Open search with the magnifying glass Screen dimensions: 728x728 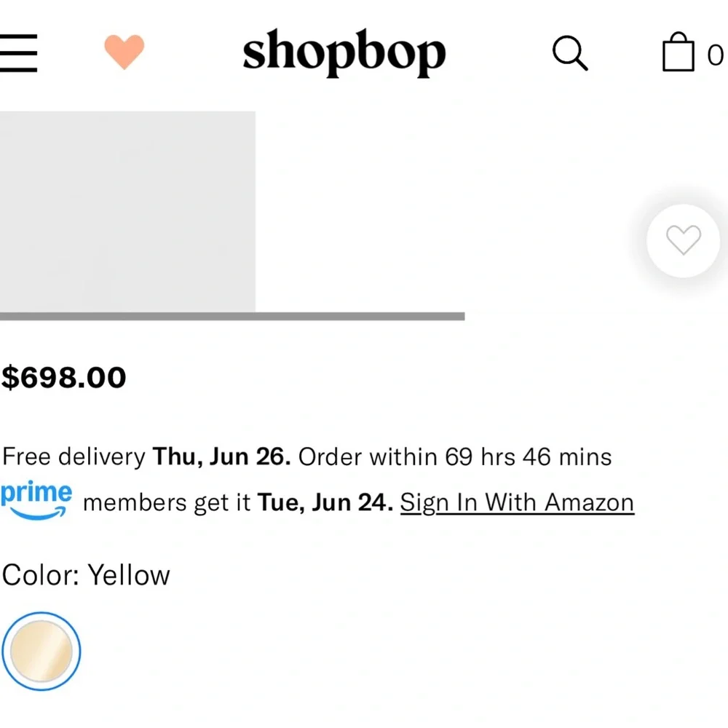569,52
